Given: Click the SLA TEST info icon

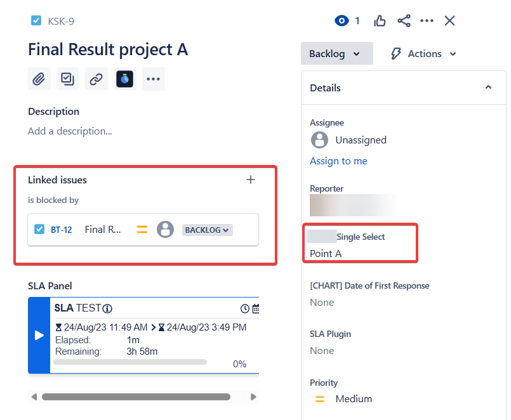Looking at the screenshot, I should [x=107, y=308].
